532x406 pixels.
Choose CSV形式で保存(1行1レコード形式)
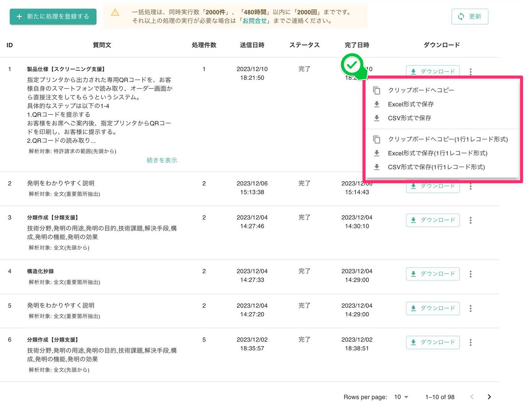[442, 167]
